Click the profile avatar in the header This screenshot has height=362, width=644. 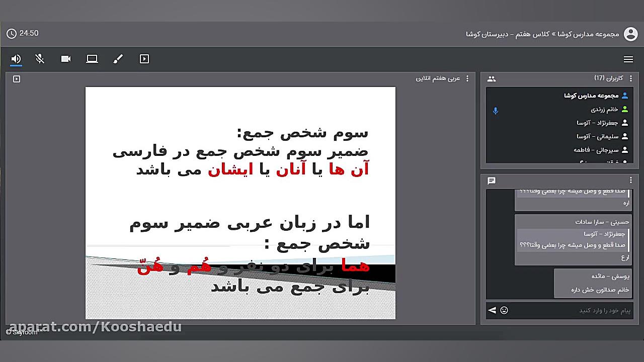click(631, 33)
